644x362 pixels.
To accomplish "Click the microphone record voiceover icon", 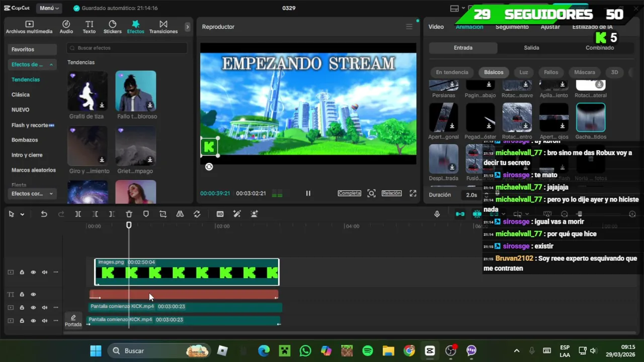I will (x=437, y=214).
